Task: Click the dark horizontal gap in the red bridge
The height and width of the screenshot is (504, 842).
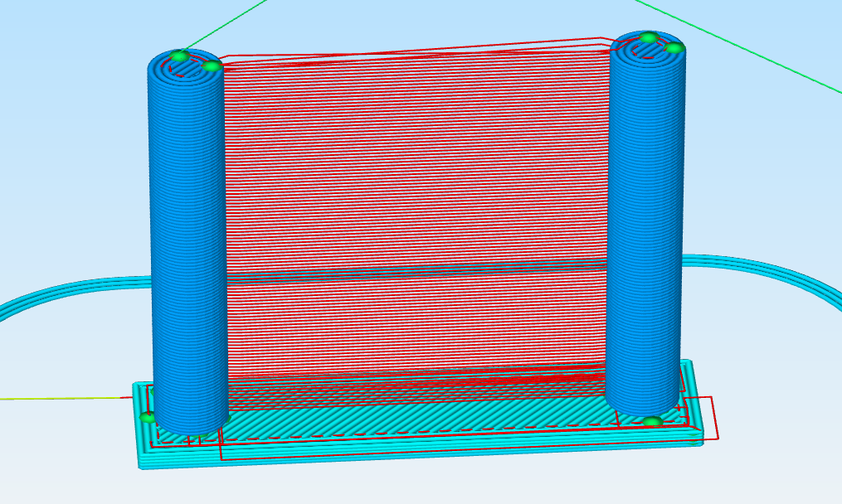Action: [x=415, y=274]
